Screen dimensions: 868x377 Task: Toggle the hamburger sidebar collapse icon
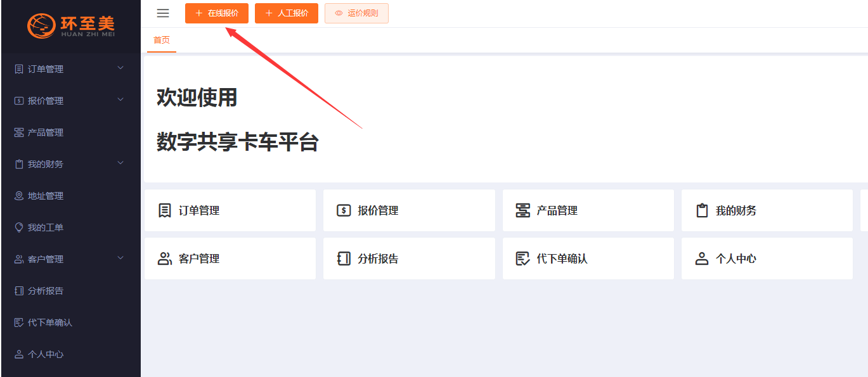[163, 13]
